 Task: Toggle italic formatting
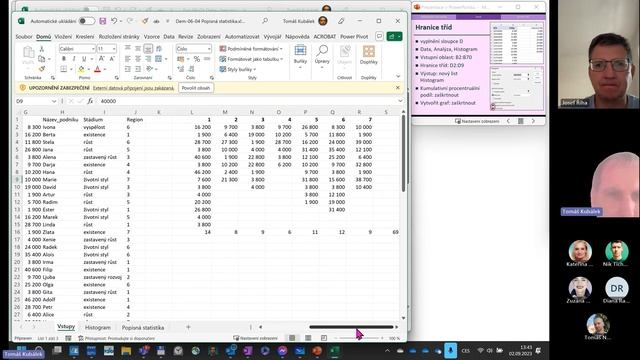74,59
